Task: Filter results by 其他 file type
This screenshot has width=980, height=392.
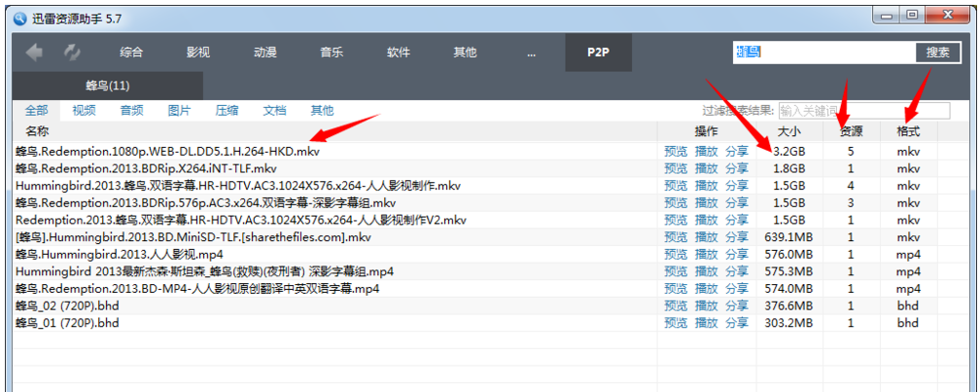Action: coord(322,111)
